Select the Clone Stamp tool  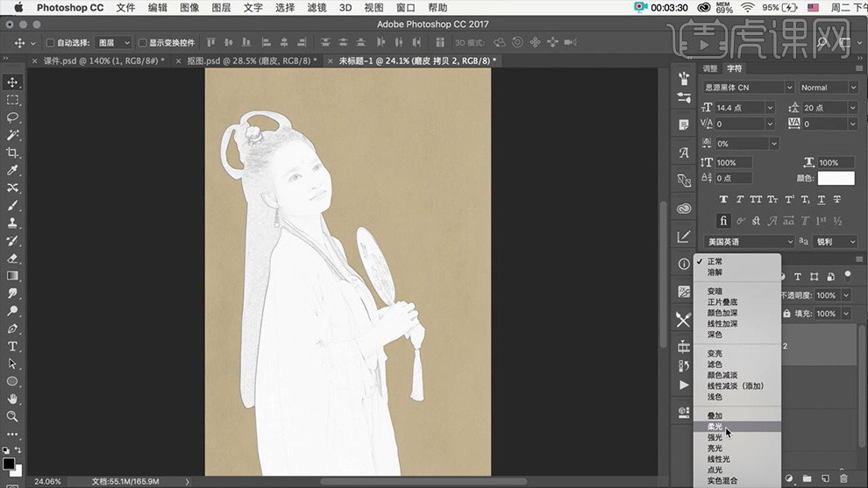pyautogui.click(x=12, y=223)
